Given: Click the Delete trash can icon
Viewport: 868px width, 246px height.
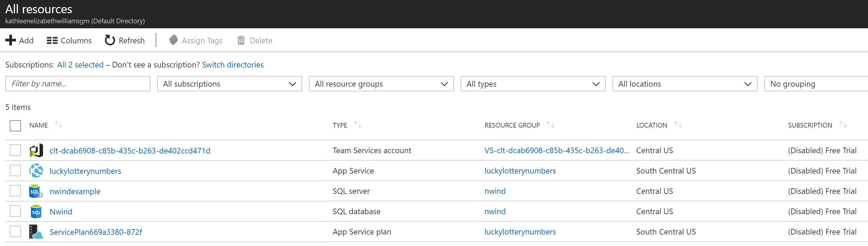Looking at the screenshot, I should coord(241,40).
